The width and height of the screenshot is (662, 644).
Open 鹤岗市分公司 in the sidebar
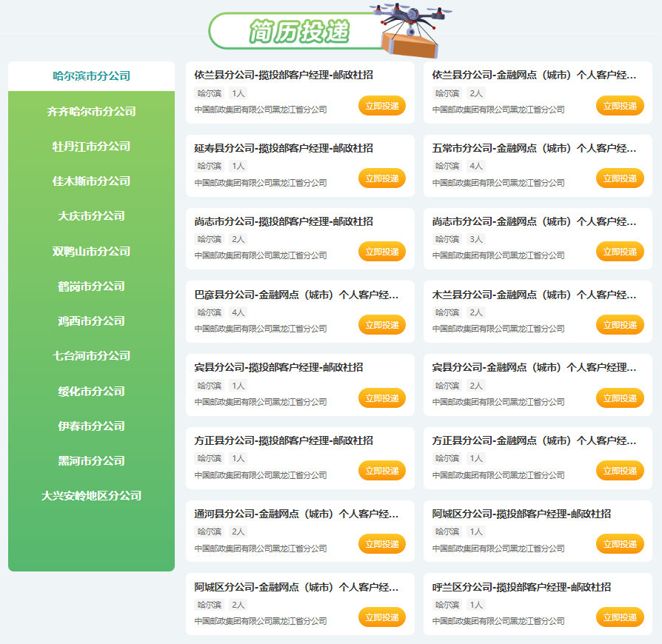pyautogui.click(x=91, y=286)
